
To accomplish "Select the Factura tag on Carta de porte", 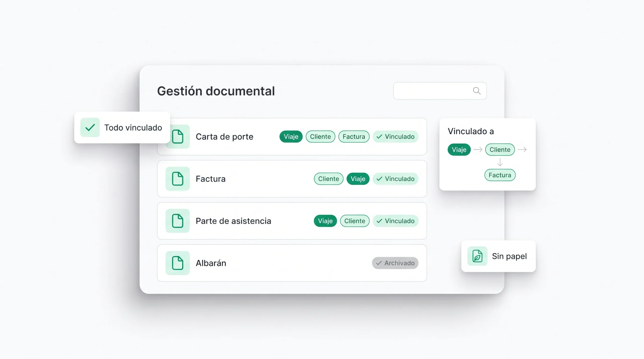I will pos(354,136).
